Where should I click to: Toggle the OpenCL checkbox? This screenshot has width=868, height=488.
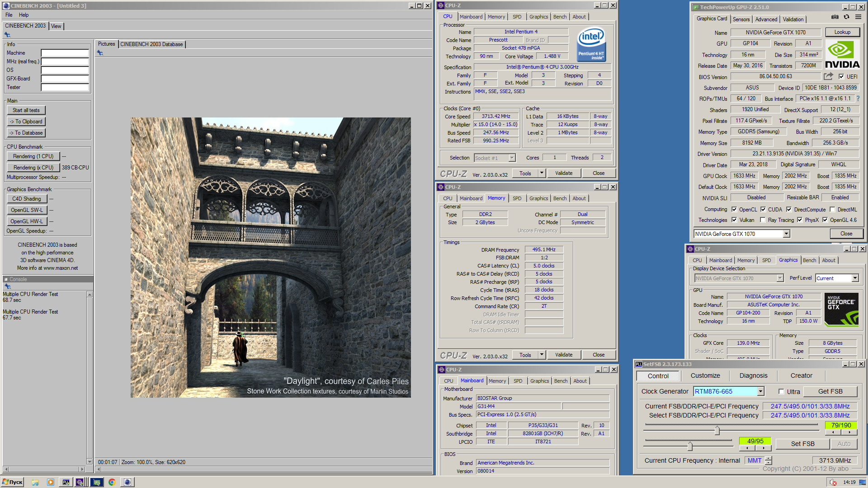pos(734,209)
